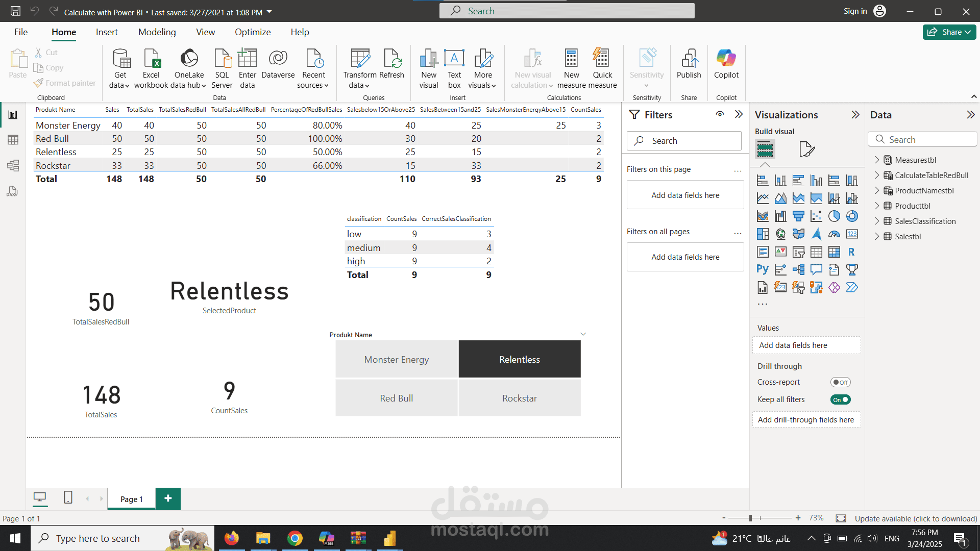Viewport: 980px width, 551px height.
Task: Choose the donut chart visual
Action: pyautogui.click(x=852, y=216)
